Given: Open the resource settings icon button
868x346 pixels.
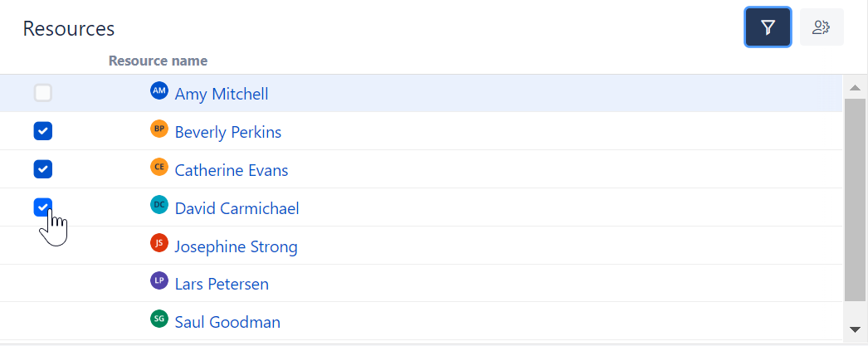Looking at the screenshot, I should point(822,27).
